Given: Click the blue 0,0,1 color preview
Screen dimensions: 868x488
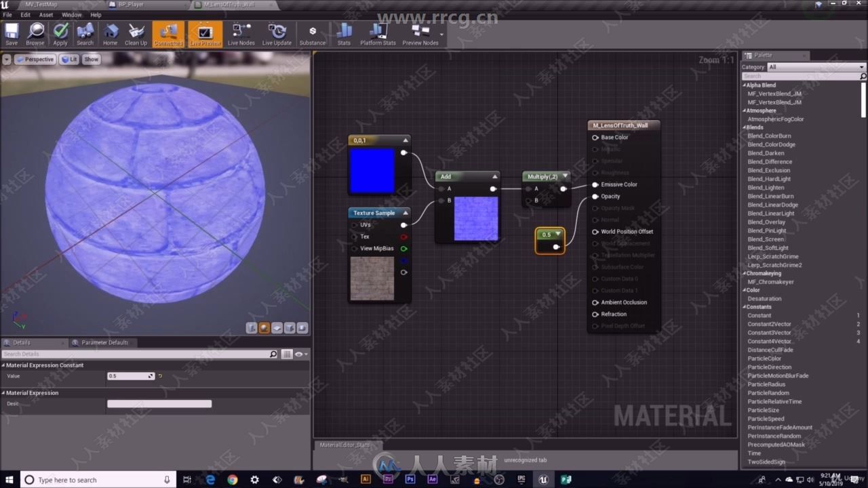Looking at the screenshot, I should pyautogui.click(x=372, y=171).
